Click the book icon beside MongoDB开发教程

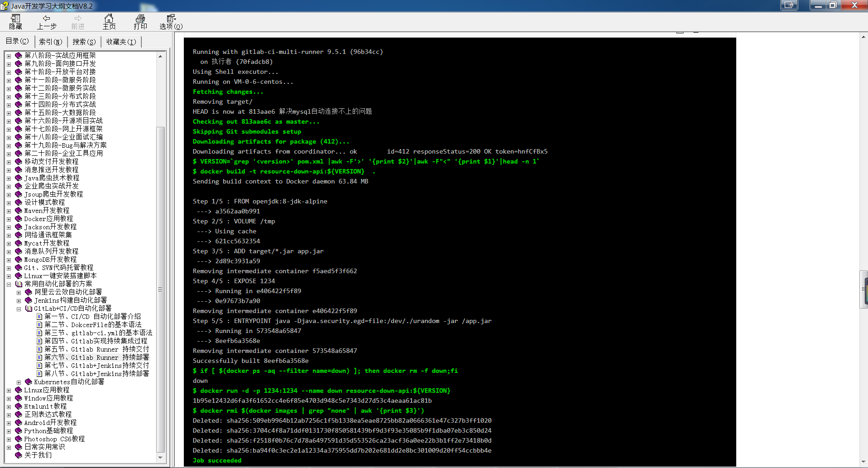[19, 260]
